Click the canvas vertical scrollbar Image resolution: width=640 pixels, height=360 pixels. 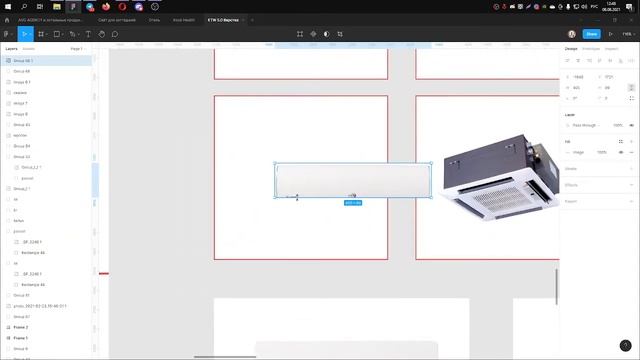557,287
